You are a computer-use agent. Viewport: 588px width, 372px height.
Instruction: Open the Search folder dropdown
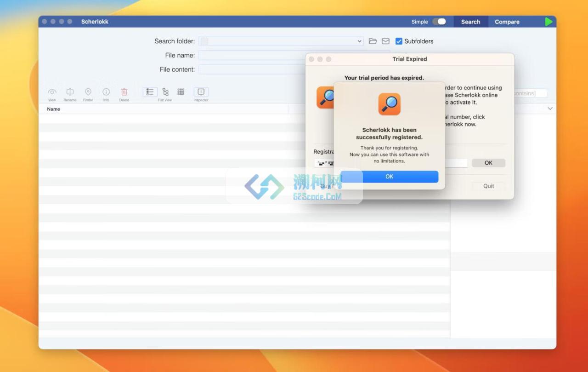click(x=359, y=41)
